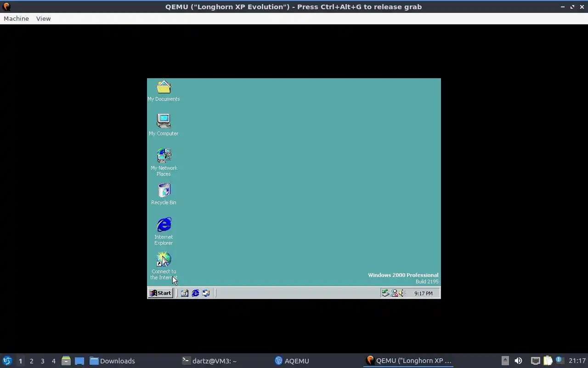Open the Lubuntu application menu
Viewport: 588px width, 368px height.
click(x=7, y=361)
